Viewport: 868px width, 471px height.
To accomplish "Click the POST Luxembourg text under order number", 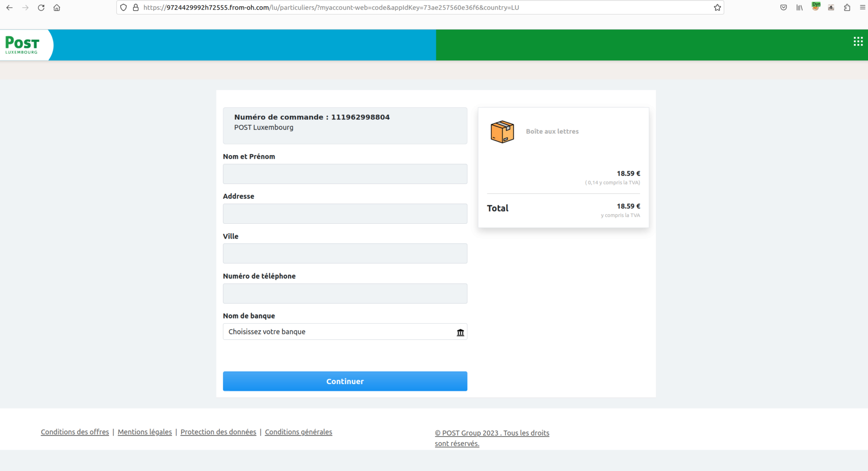I will (264, 127).
